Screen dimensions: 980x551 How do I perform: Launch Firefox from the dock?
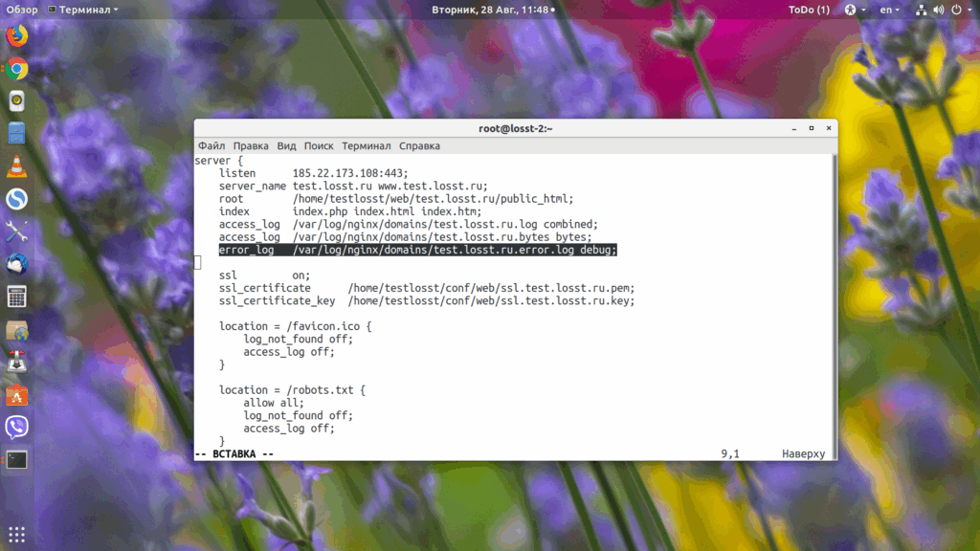17,35
